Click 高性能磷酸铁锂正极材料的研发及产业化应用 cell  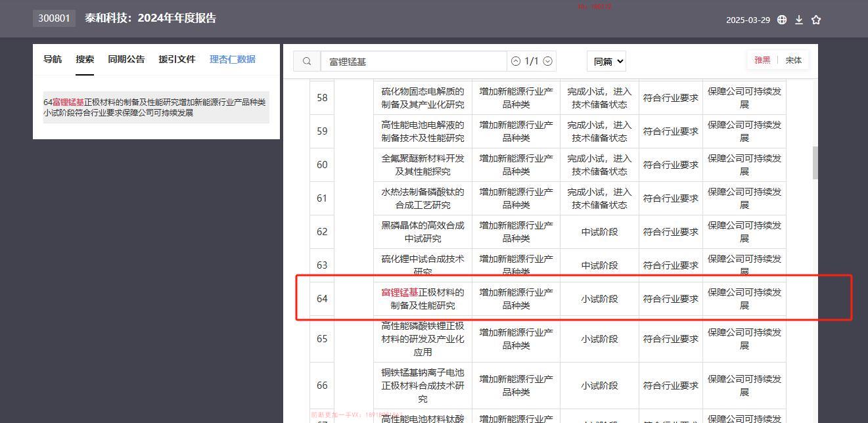423,338
